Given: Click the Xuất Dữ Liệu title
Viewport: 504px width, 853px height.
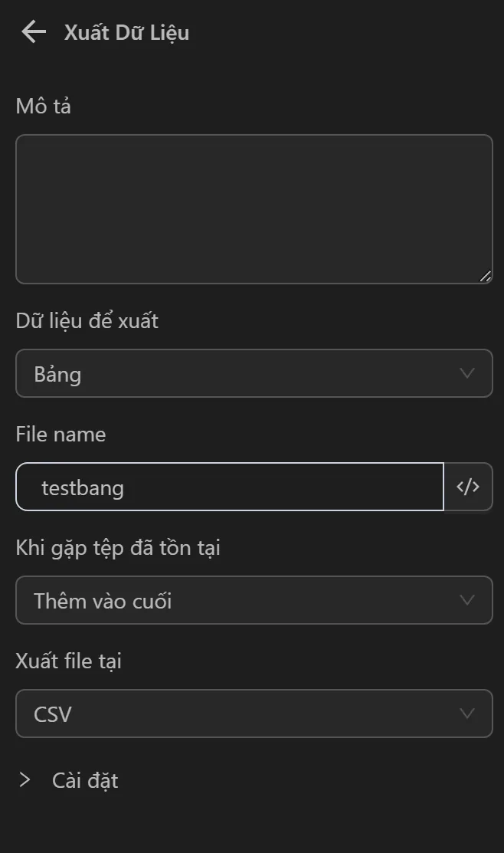Looking at the screenshot, I should 126,32.
